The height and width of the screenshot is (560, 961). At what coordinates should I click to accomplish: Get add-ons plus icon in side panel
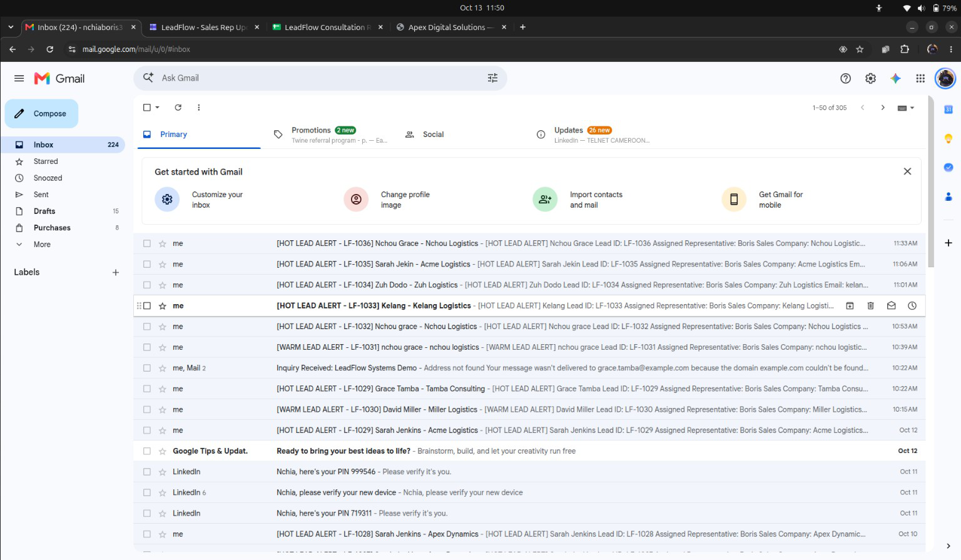tap(948, 243)
